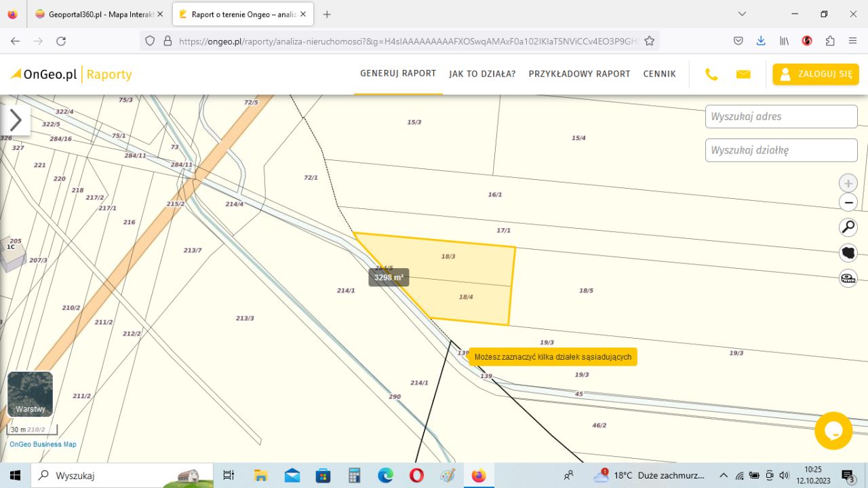The width and height of the screenshot is (868, 488).
Task: Click the magnifier search icon on map
Action: pos(848,227)
